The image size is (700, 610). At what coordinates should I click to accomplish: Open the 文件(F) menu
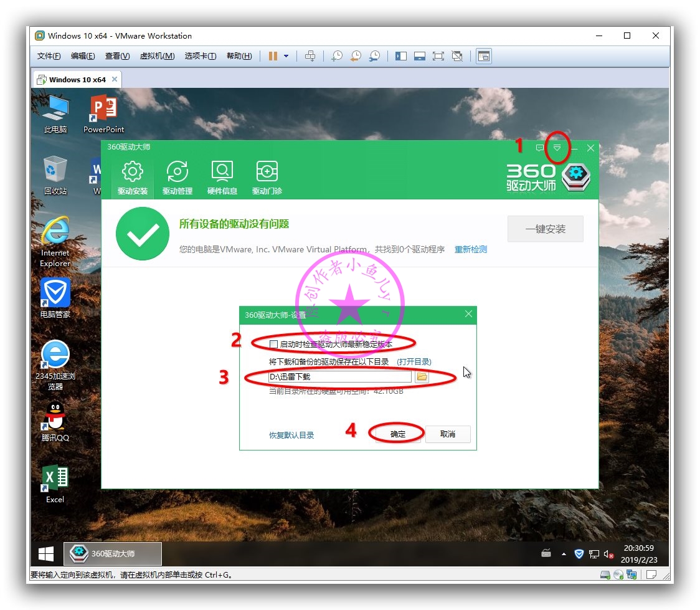tap(49, 56)
